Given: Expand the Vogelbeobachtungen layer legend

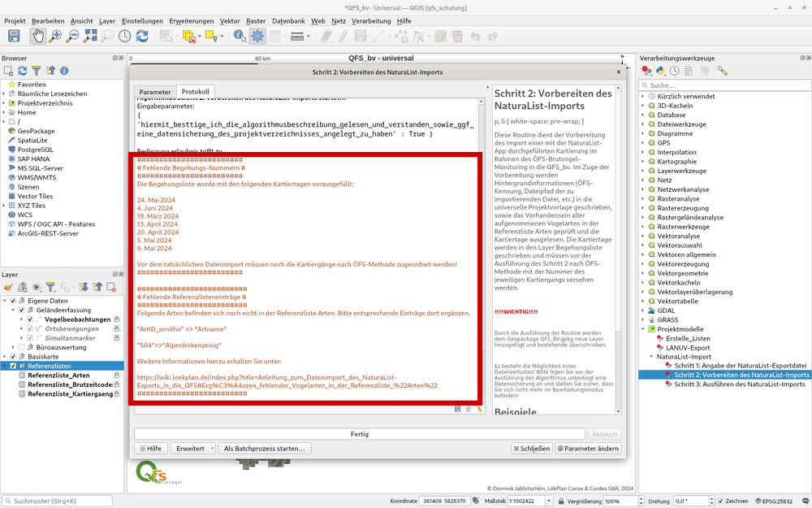Looking at the screenshot, I should (x=21, y=319).
